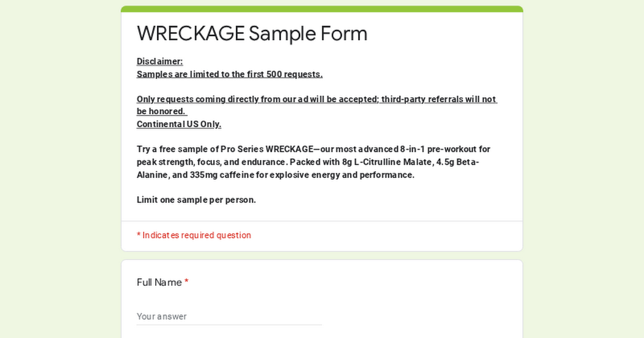The width and height of the screenshot is (644, 338).
Task: Select the WRECKAGE Sample Form title
Action: click(252, 33)
